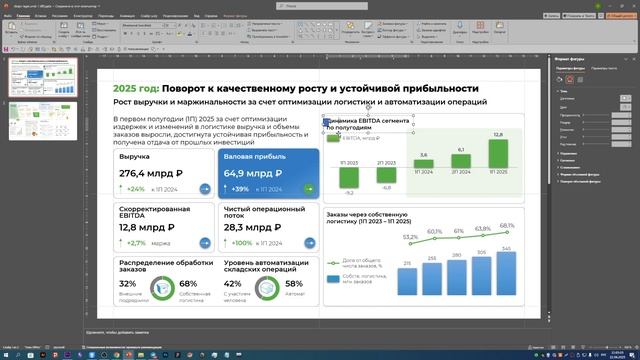This screenshot has width=640, height=360.
Task: Expand the Сглаживание section in pane
Action: pos(569,167)
